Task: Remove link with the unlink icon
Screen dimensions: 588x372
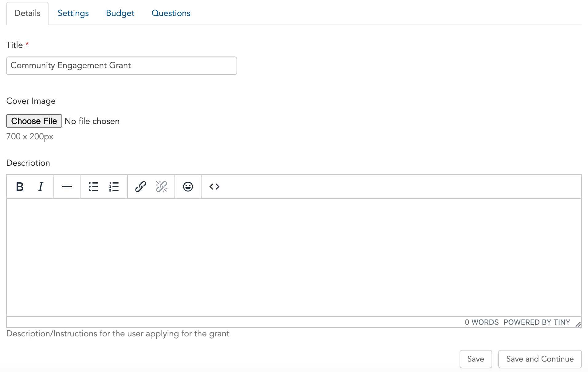Action: [x=161, y=187]
